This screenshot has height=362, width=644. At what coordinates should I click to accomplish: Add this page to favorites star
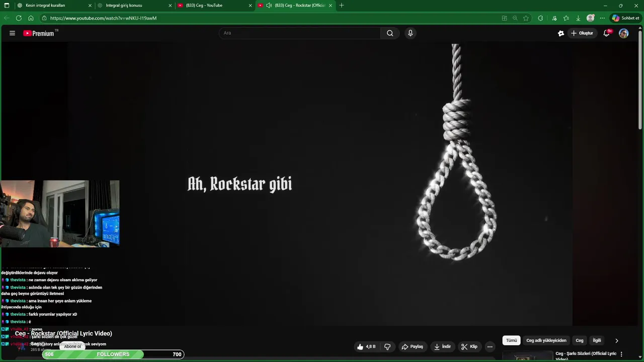pyautogui.click(x=526, y=18)
